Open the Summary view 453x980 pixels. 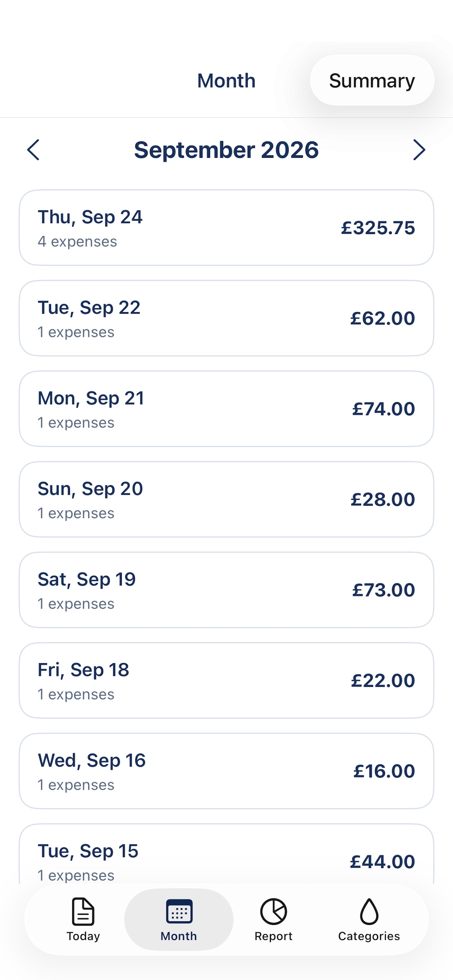372,80
